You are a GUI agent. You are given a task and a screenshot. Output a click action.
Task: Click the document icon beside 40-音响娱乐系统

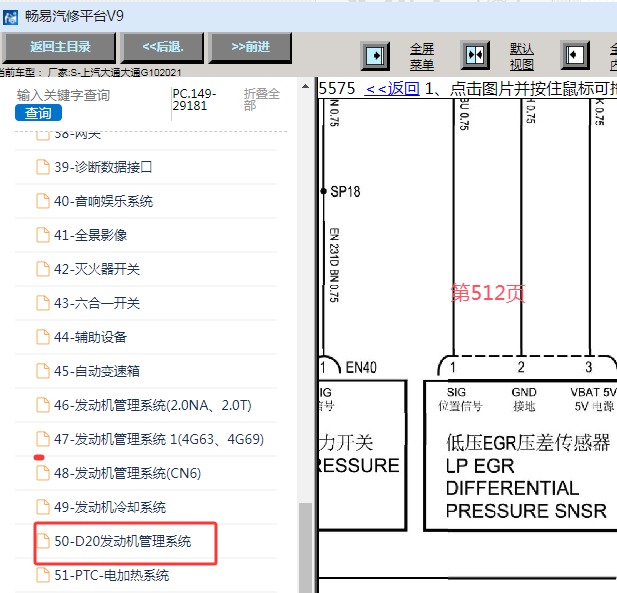point(42,201)
